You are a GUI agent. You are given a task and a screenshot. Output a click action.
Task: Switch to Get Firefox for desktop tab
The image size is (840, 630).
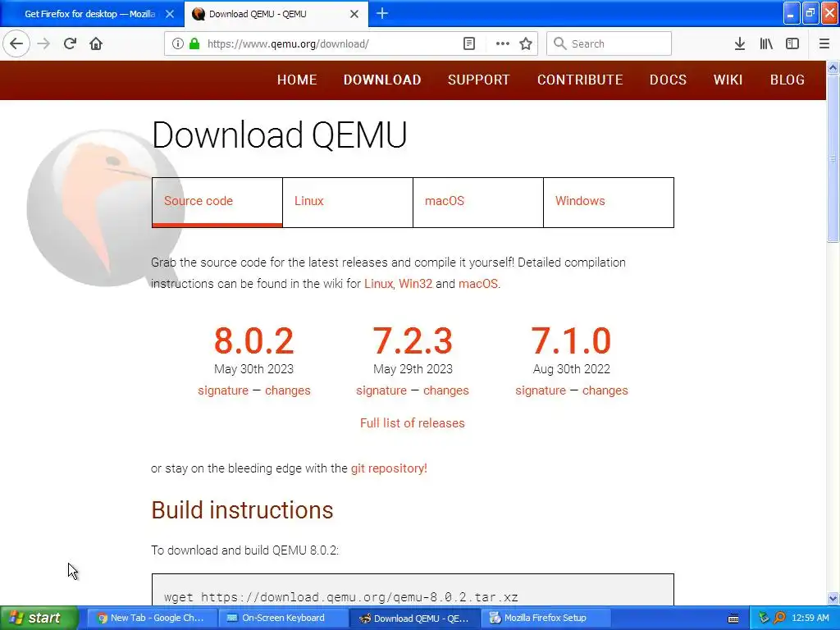coord(90,14)
